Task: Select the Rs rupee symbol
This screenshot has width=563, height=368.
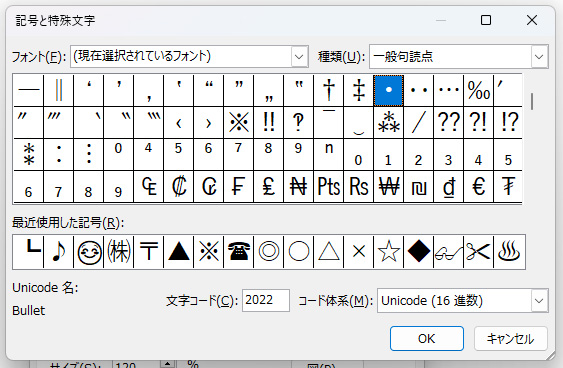Action: tap(359, 187)
